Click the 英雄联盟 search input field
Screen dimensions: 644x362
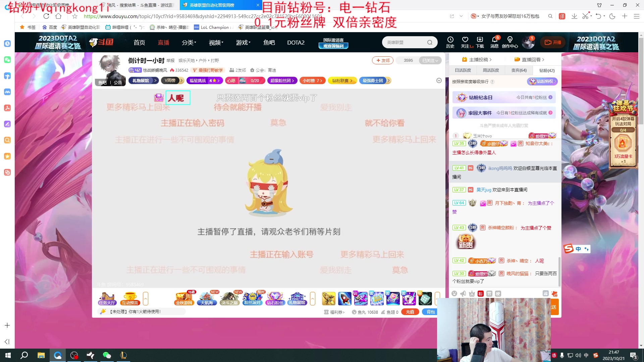click(x=404, y=43)
